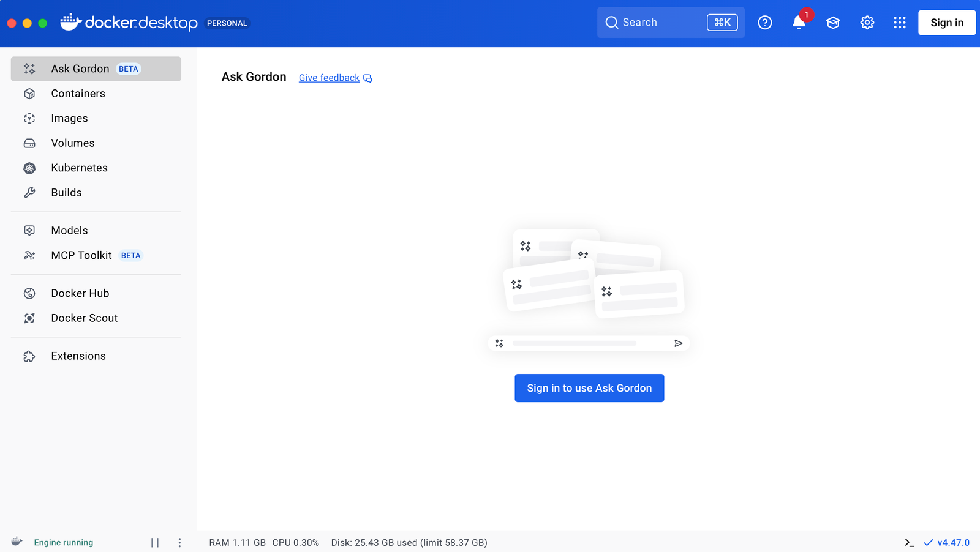Screen dimensions: 980x552
Task: Switch to the MCP Toolkit section
Action: pos(81,255)
